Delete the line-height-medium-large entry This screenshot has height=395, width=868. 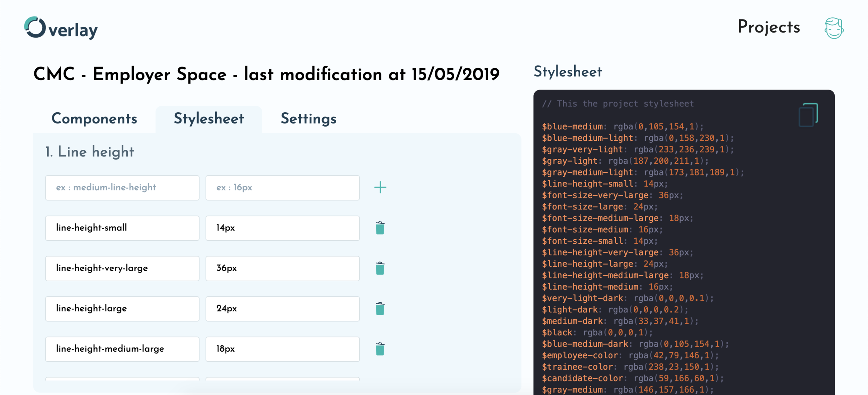(x=380, y=349)
